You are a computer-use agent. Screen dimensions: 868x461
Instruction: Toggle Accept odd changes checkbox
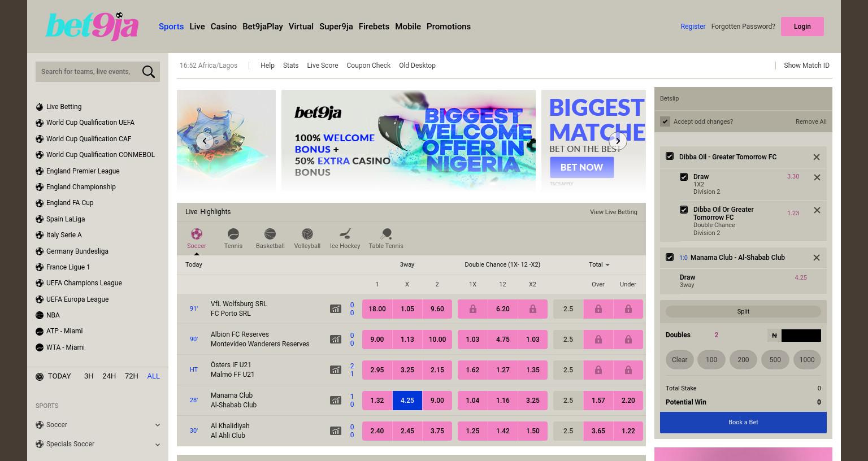click(665, 121)
